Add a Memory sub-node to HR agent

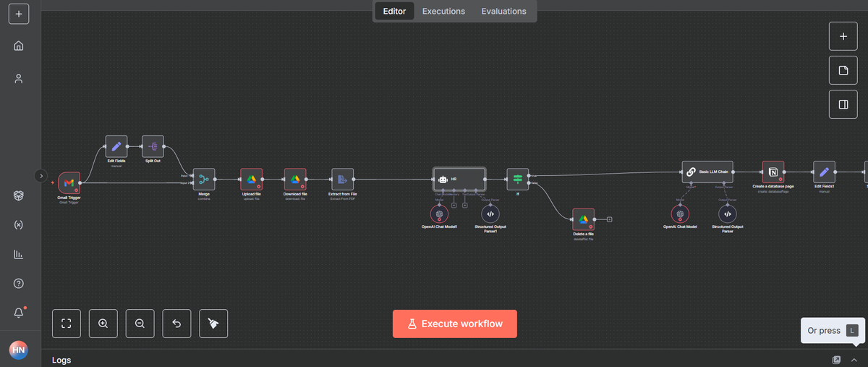click(454, 205)
